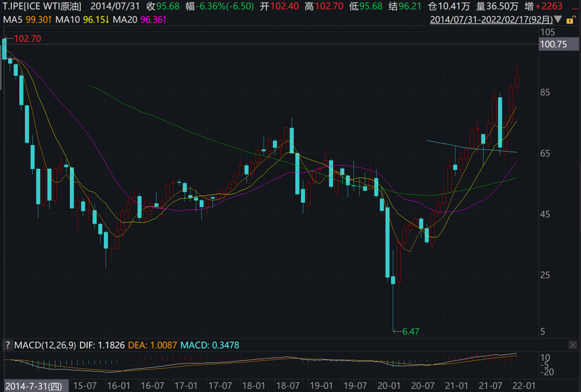Click the 100.75 price marker on axis
Image resolution: width=581 pixels, height=392 pixels.
(554, 45)
